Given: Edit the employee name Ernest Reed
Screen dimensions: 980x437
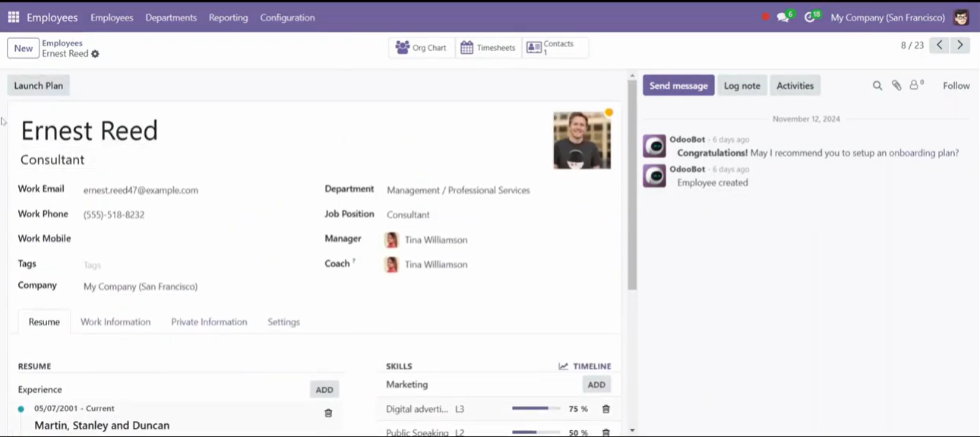Looking at the screenshot, I should (x=90, y=131).
